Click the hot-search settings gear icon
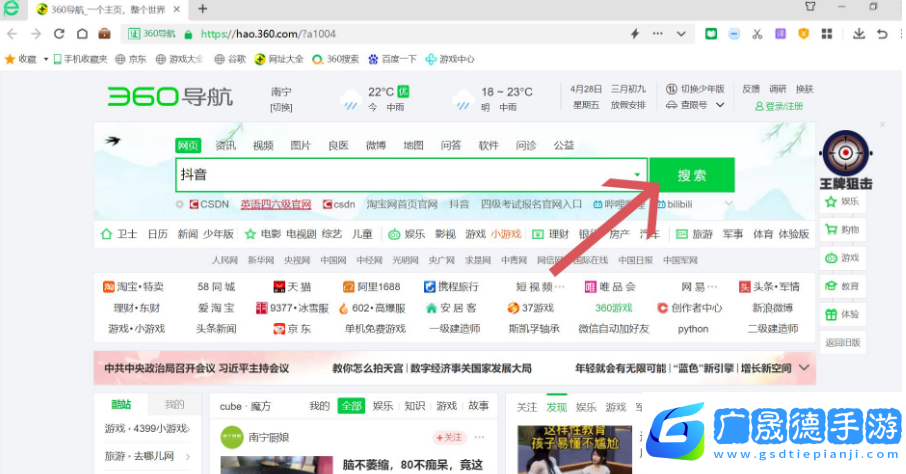This screenshot has height=474, width=906. pos(180,205)
